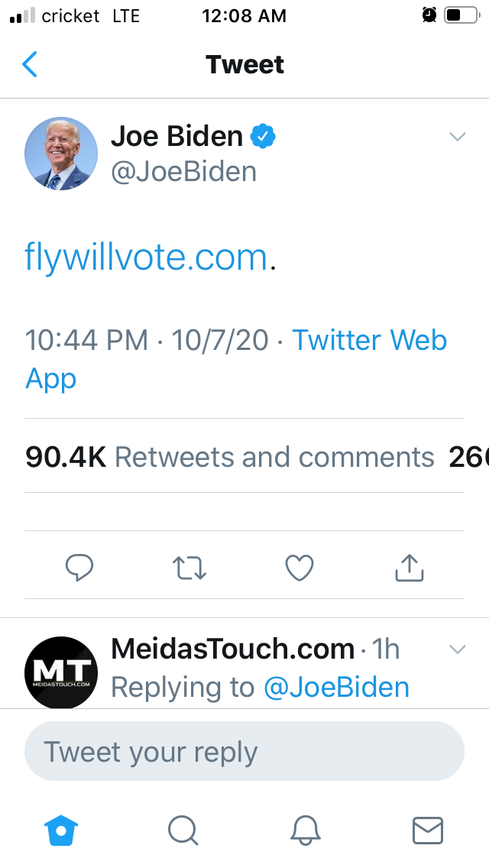Click the Twitter Web App link

[x=370, y=340]
